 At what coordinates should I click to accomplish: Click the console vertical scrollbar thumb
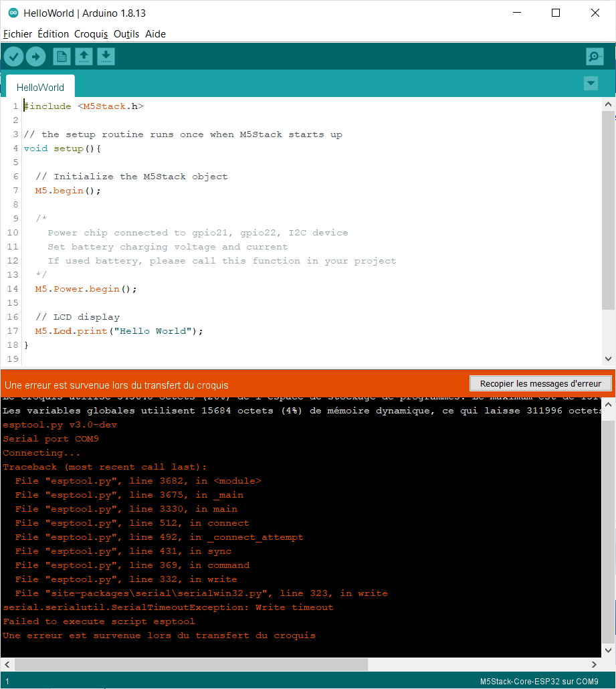click(608, 531)
